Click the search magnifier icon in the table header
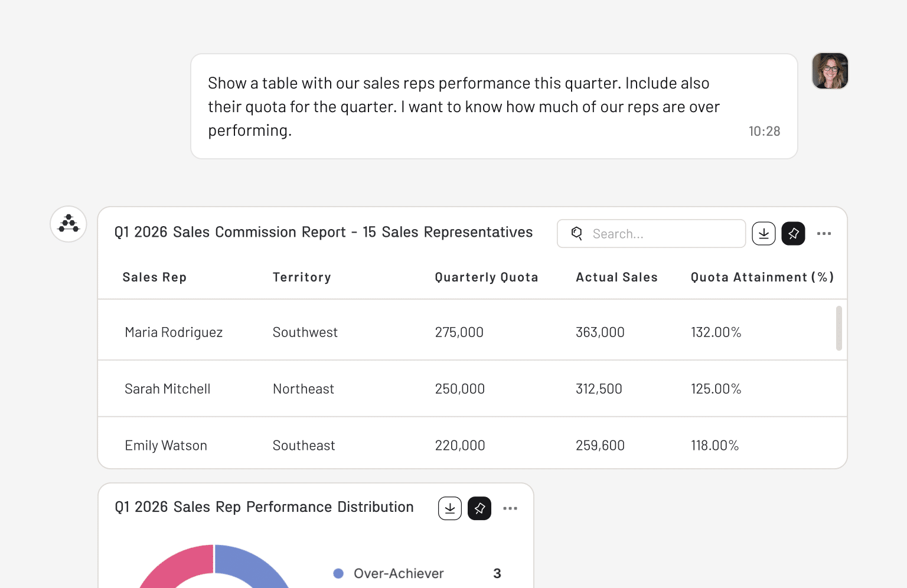 pyautogui.click(x=577, y=233)
